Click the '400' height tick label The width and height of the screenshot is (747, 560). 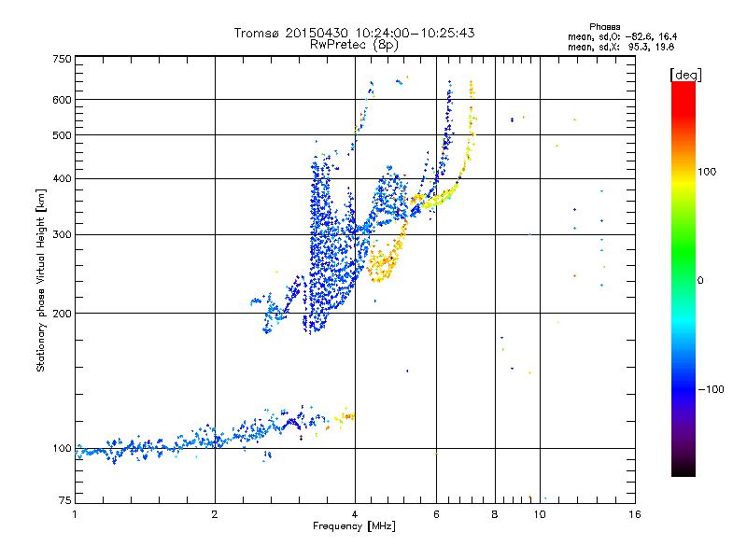tap(63, 178)
